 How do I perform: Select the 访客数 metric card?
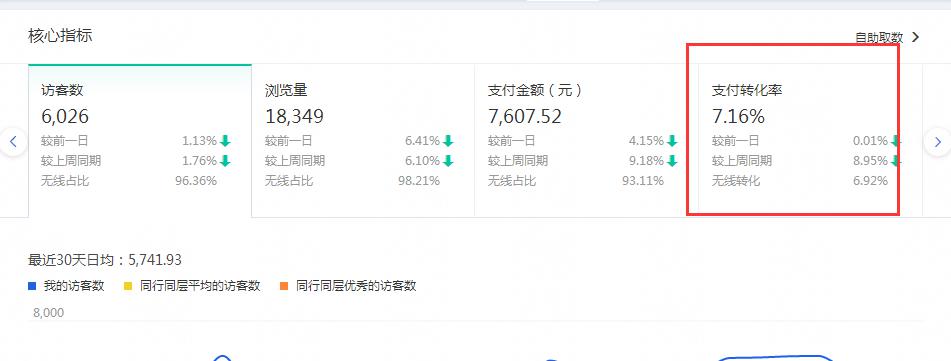point(140,140)
